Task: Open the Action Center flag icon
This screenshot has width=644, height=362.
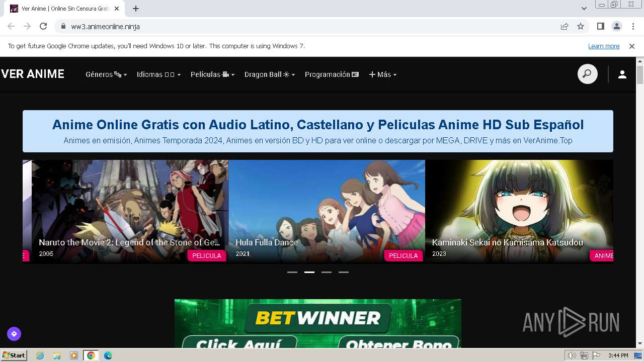Action: [596, 355]
